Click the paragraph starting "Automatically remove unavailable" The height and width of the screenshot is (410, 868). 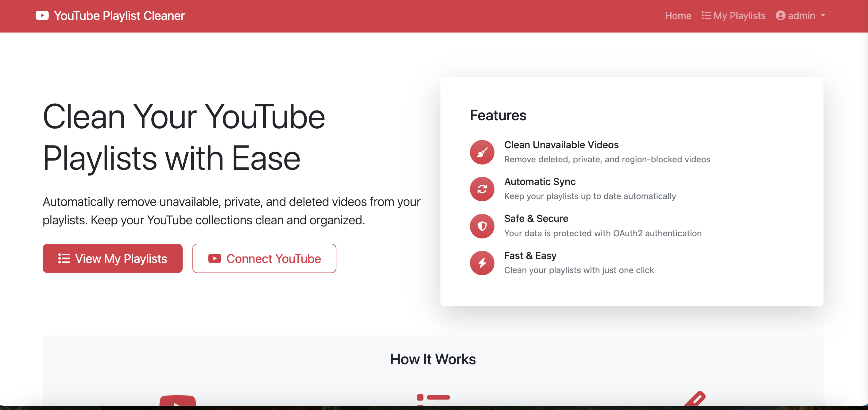[x=231, y=211]
